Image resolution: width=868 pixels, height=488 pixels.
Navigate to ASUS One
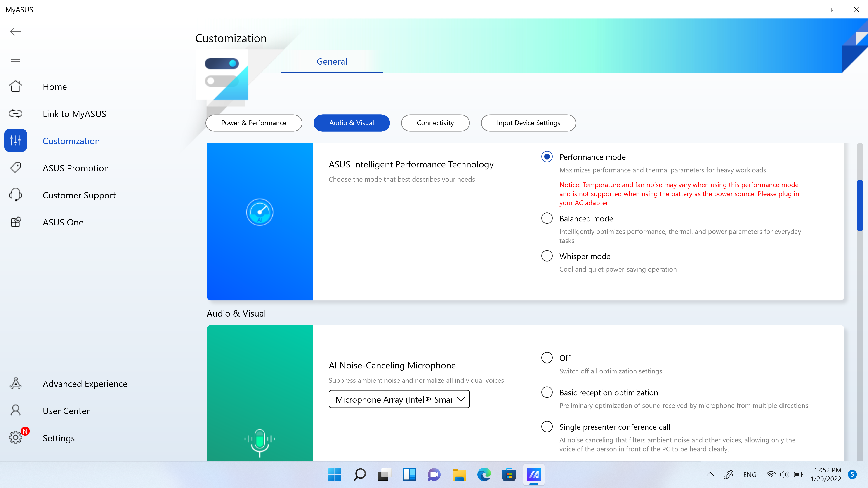[x=63, y=222]
